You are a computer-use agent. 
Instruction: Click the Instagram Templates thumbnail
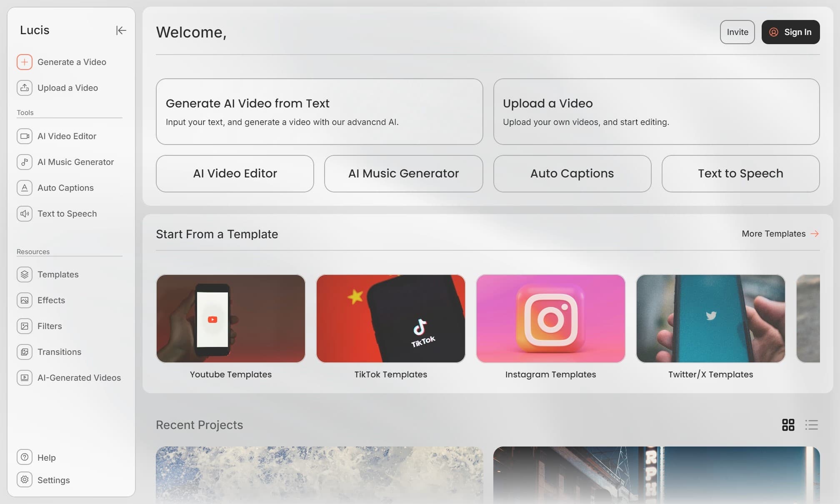coord(550,318)
